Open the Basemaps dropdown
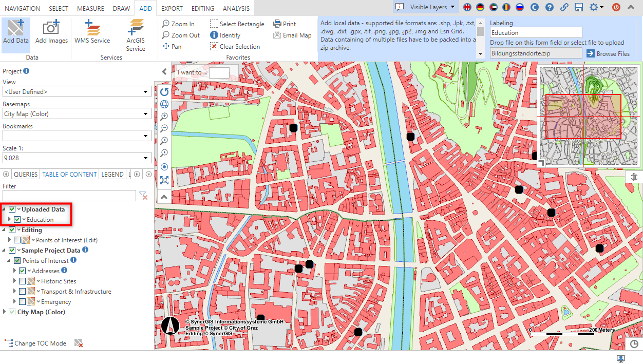The image size is (643, 364). 146,113
